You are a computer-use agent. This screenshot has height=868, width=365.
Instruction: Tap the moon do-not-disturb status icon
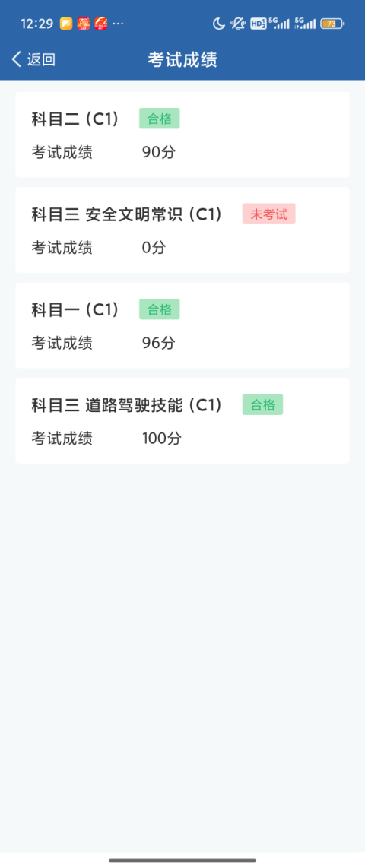coord(219,24)
